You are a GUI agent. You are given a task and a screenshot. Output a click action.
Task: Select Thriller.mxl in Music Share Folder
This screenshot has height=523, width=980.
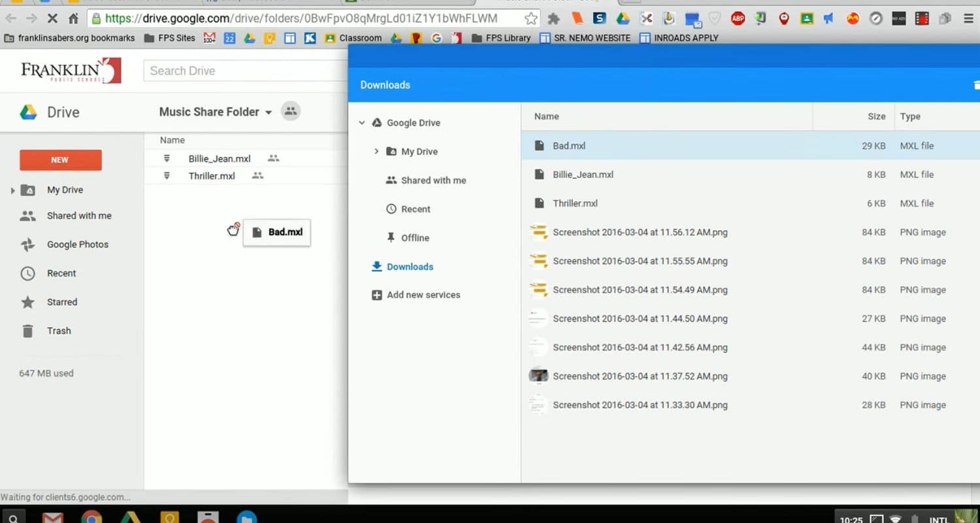click(246, 176)
